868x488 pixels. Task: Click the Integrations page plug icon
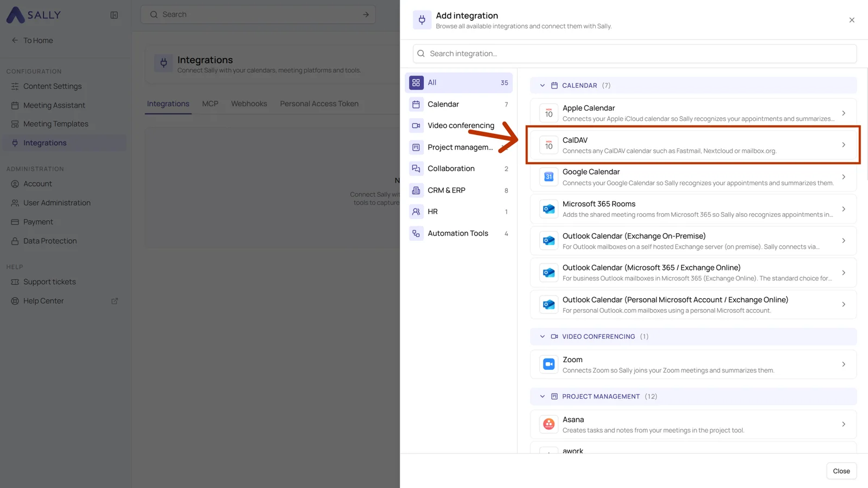163,63
